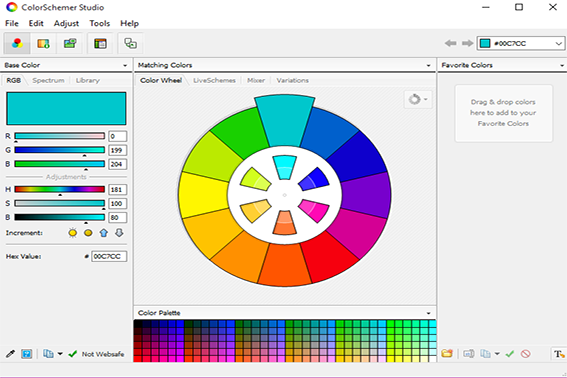The width and height of the screenshot is (567, 378).
Task: Open the Help menu
Action: (x=129, y=23)
